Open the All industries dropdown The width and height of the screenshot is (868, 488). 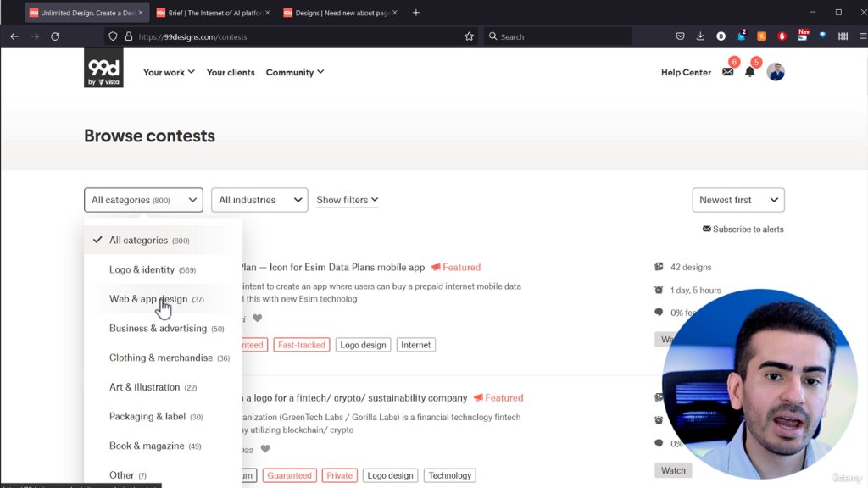(259, 200)
